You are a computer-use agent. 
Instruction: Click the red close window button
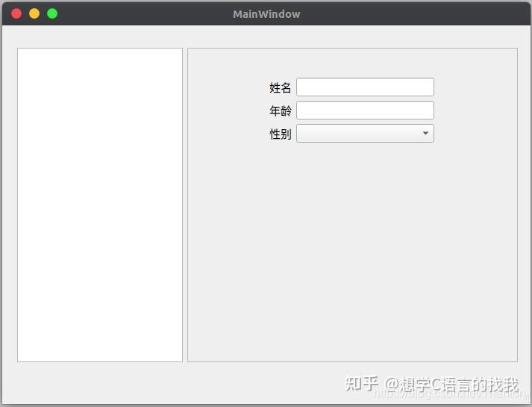pyautogui.click(x=16, y=13)
